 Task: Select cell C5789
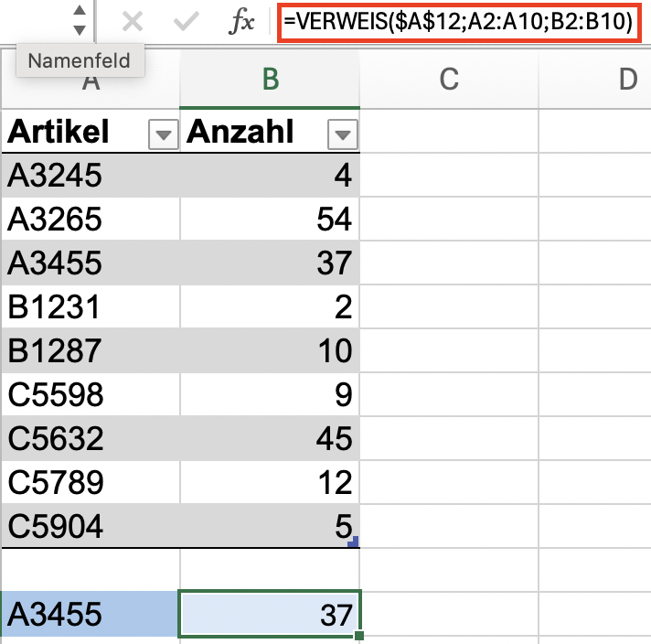pos(91,482)
